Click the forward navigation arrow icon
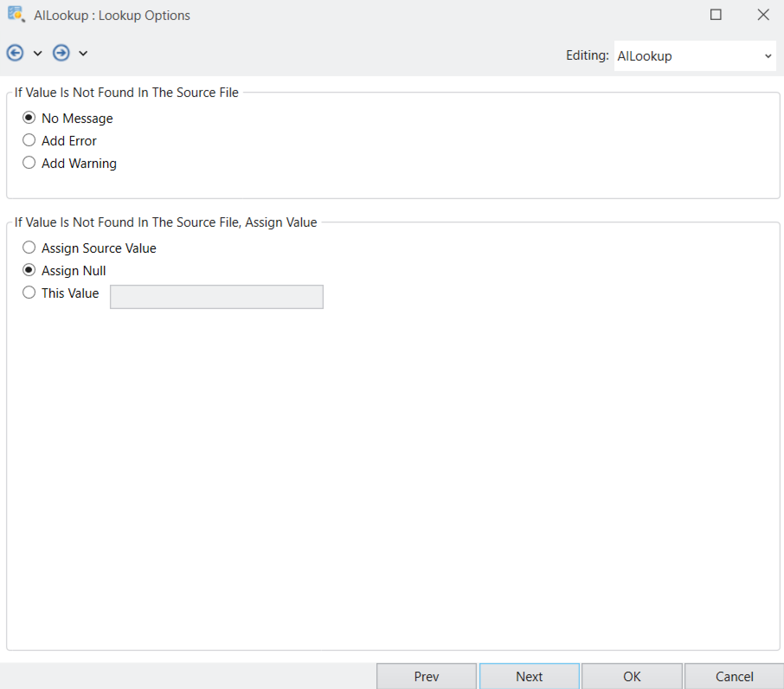This screenshot has height=689, width=784. (61, 53)
